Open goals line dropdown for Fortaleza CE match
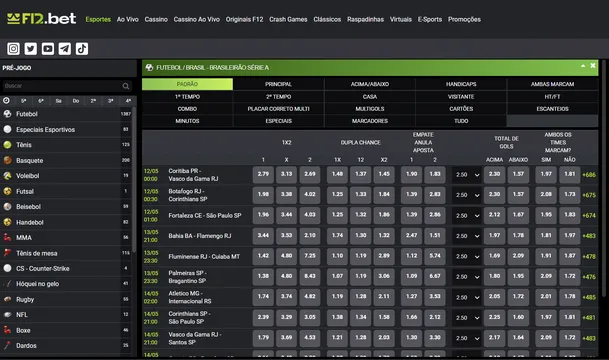The height and width of the screenshot is (360, 609). (x=467, y=216)
